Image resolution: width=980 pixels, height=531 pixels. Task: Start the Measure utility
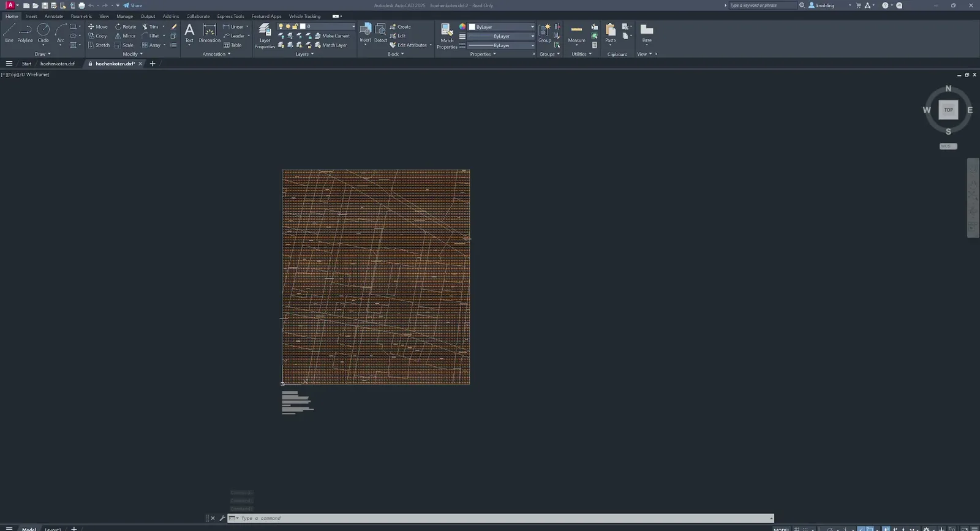pyautogui.click(x=576, y=34)
